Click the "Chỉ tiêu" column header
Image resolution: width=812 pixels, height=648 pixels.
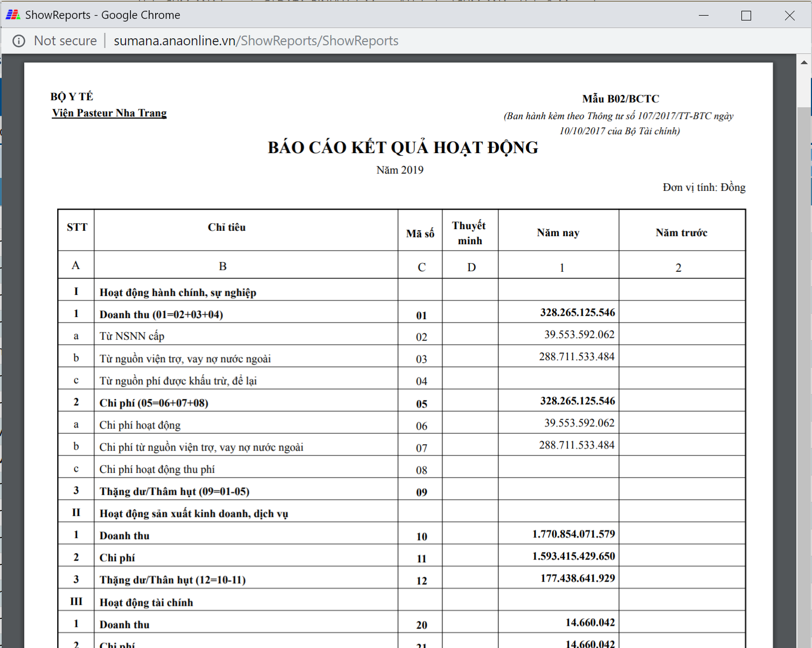(x=226, y=228)
